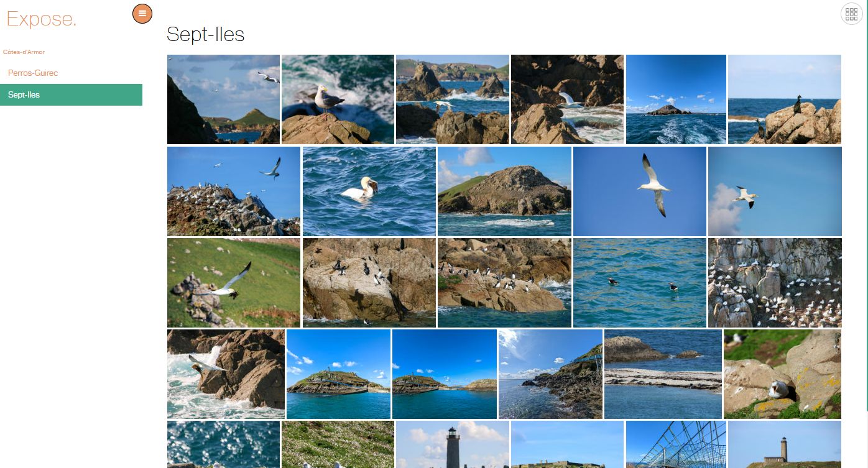
Task: Open photo of lighthouse on grassy hilltop
Action: [x=785, y=444]
